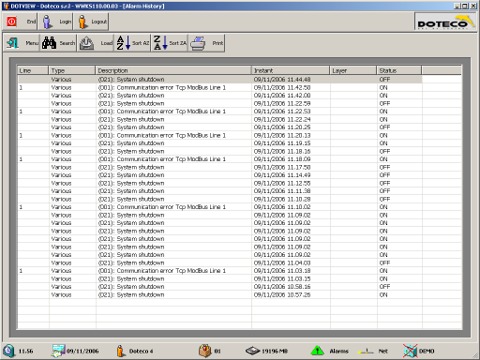Click the calendar date icon in status bar
480x360 pixels.
[x=58, y=351]
